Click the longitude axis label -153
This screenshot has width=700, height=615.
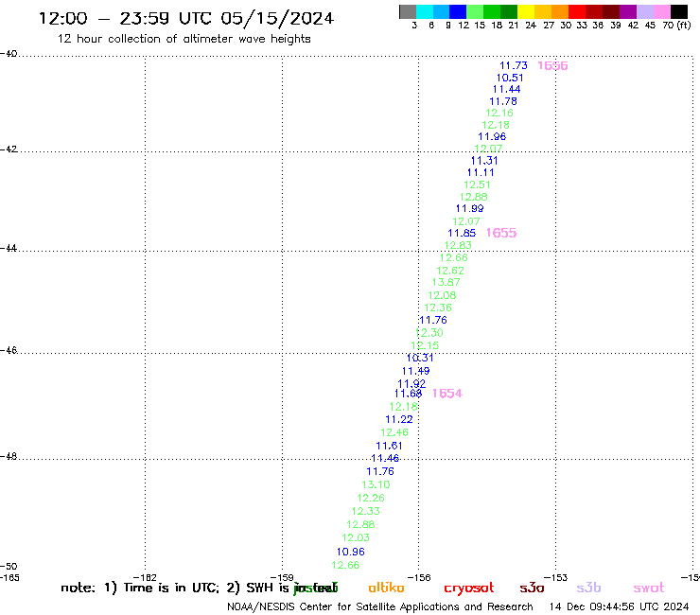[555, 578]
